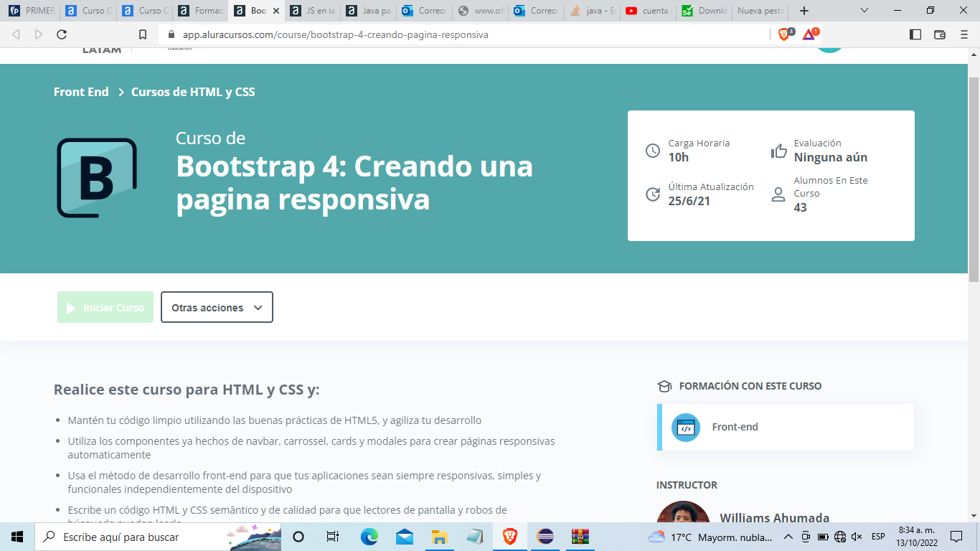This screenshot has width=980, height=551.
Task: Open File Explorer from taskbar
Action: click(439, 537)
